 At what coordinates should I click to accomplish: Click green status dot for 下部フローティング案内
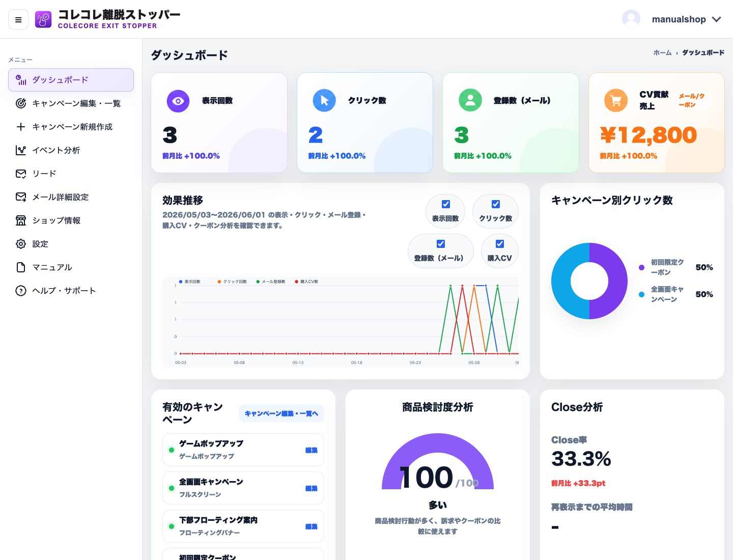pyautogui.click(x=172, y=526)
